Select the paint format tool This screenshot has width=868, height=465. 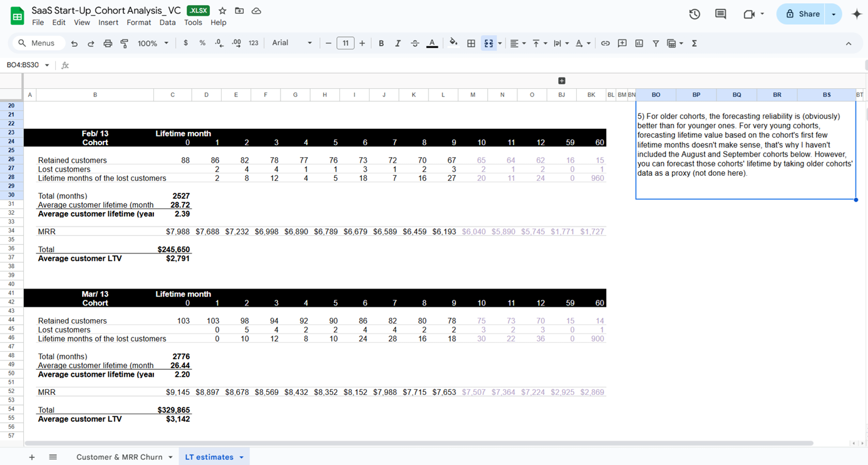[x=124, y=43]
